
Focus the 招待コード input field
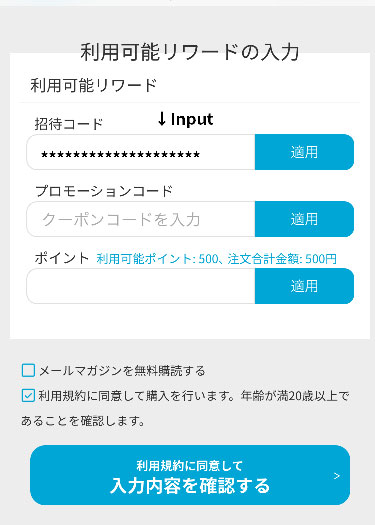[x=141, y=152]
